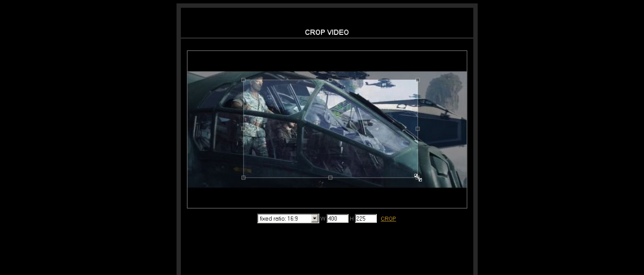Click the top-center crop handle
This screenshot has width=644, height=275.
(x=330, y=80)
